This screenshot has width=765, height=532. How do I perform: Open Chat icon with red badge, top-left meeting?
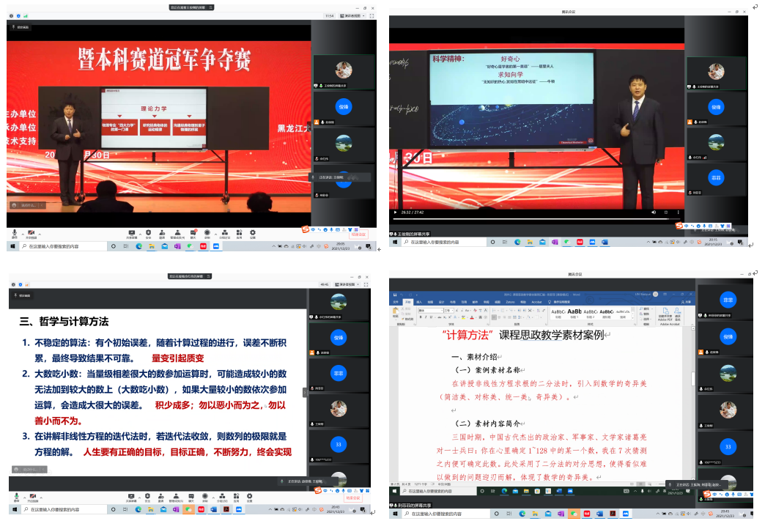coord(193,232)
